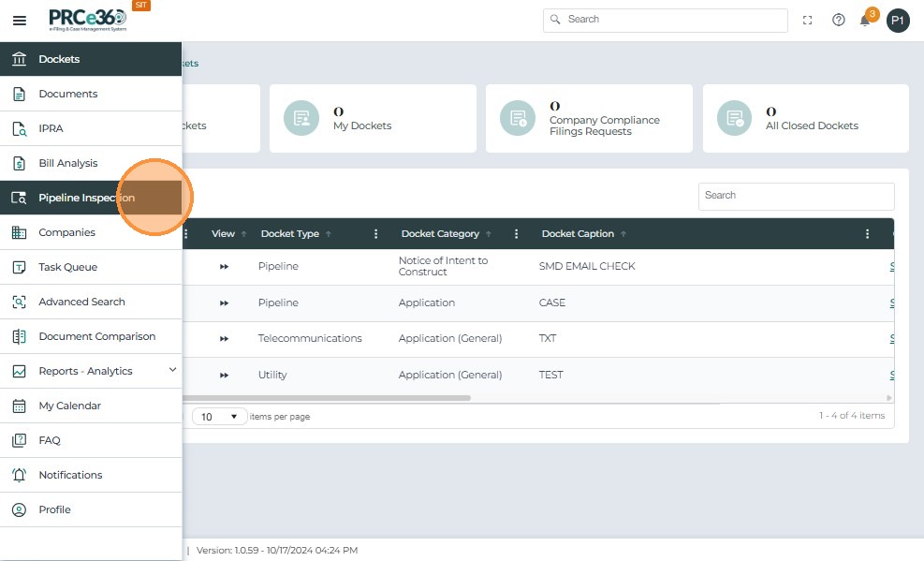
Task: Expand the Reports - Analytics submenu
Action: click(x=172, y=371)
